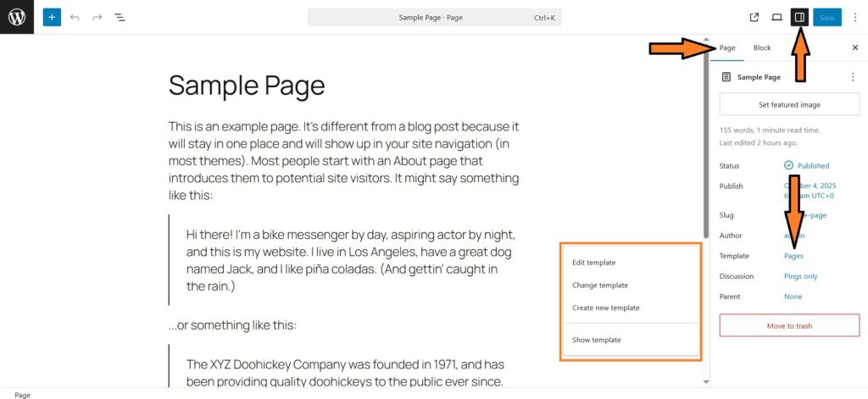868x399 pixels.
Task: Select Edit template menu item
Action: pos(594,263)
